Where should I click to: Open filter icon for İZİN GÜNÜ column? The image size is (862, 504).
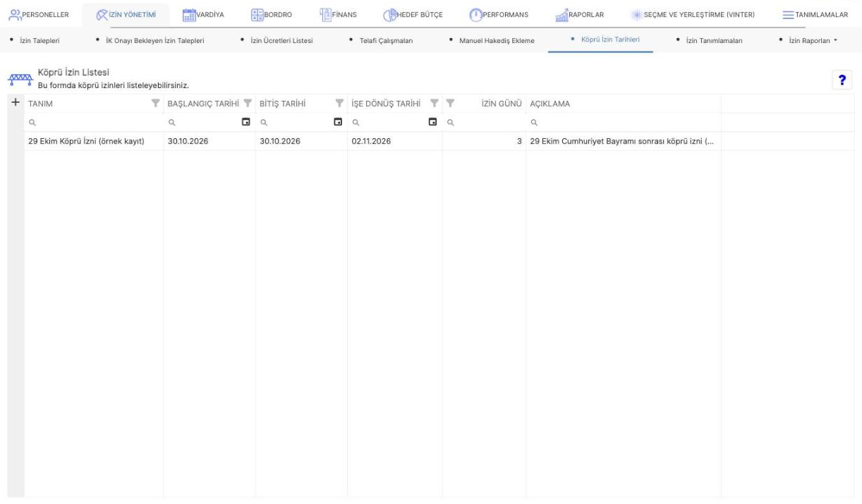[x=449, y=104]
